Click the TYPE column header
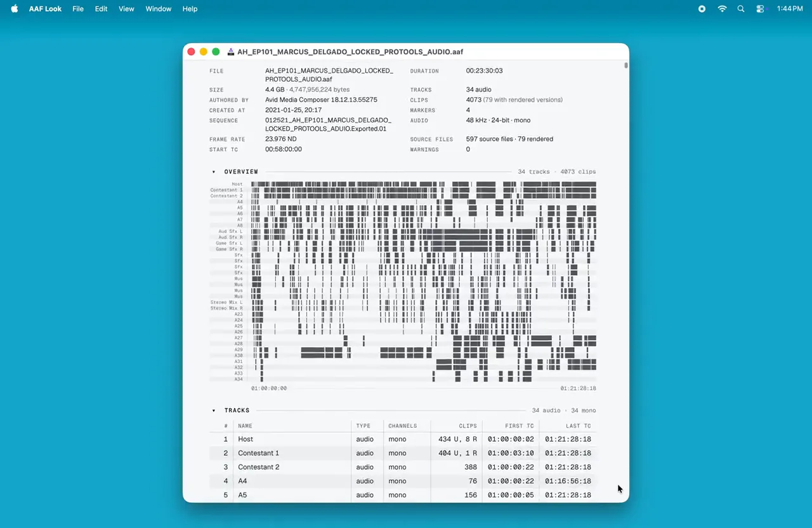Viewport: 812px width, 528px height. (x=363, y=426)
